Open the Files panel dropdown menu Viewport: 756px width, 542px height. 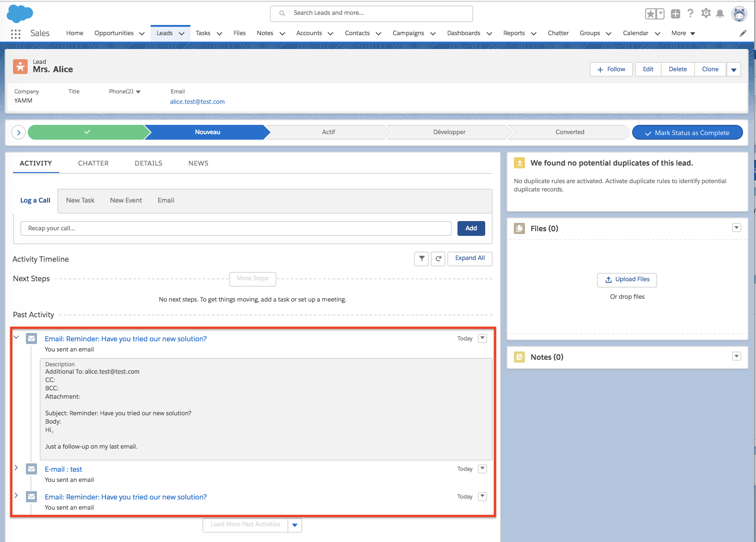pyautogui.click(x=737, y=228)
